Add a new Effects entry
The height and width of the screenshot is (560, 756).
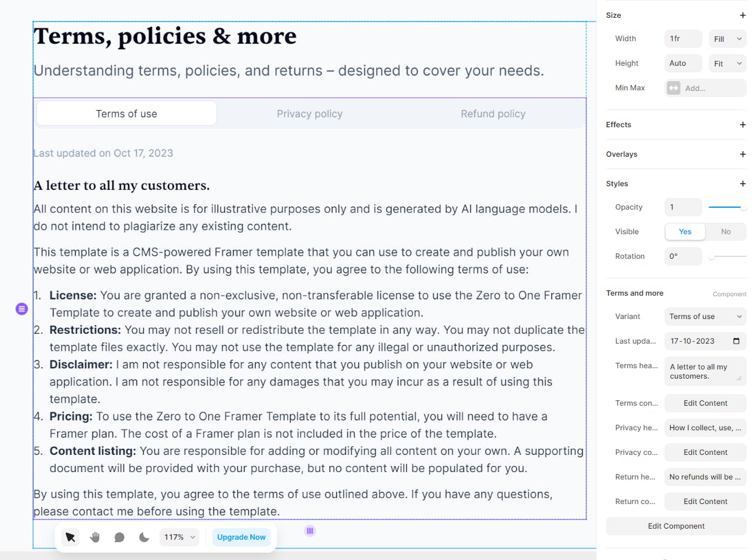[x=742, y=125]
